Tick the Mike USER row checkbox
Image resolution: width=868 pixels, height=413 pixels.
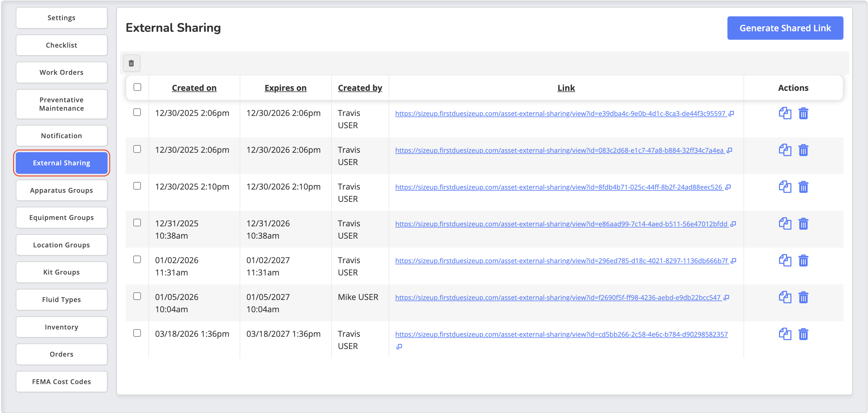[137, 296]
